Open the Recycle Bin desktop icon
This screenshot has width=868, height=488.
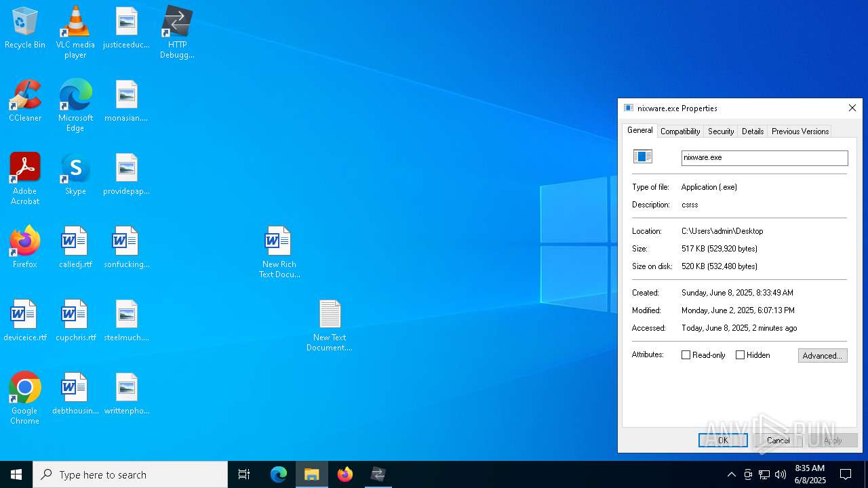click(x=25, y=28)
